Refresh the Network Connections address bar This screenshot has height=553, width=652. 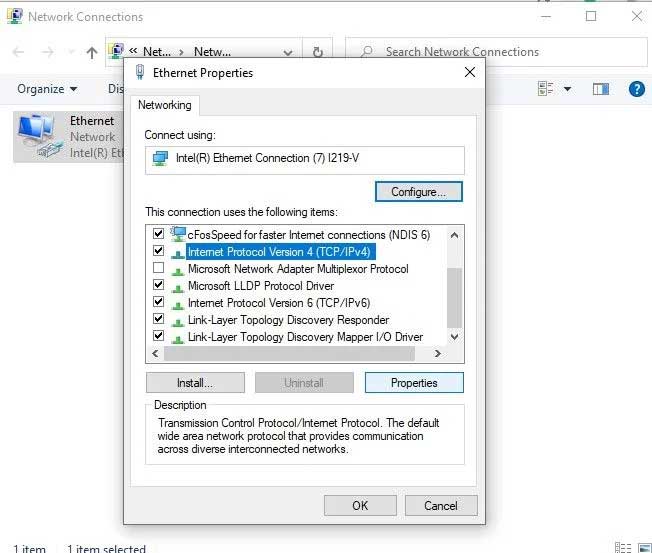[x=318, y=52]
